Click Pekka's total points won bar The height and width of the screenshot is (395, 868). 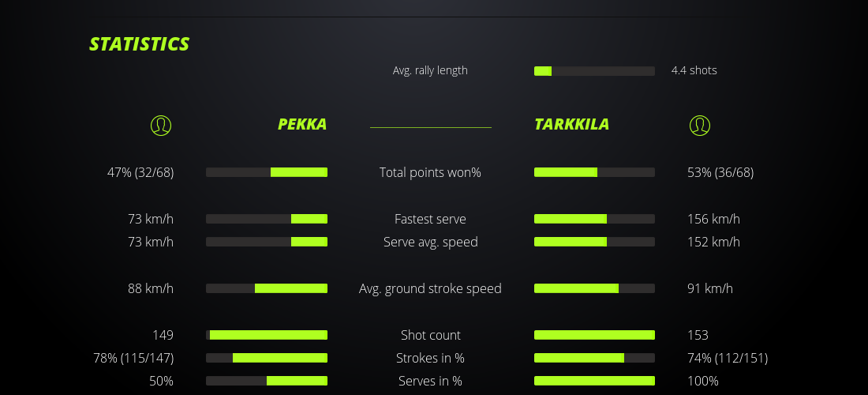tap(267, 172)
